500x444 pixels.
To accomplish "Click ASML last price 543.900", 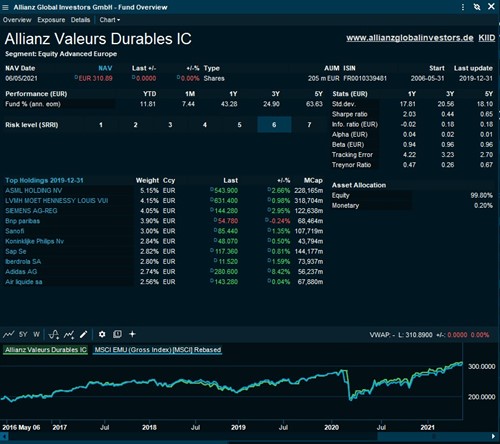I will (226, 191).
